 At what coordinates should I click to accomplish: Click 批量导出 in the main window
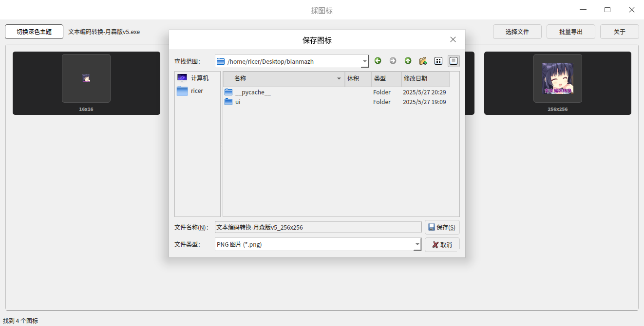pos(571,32)
